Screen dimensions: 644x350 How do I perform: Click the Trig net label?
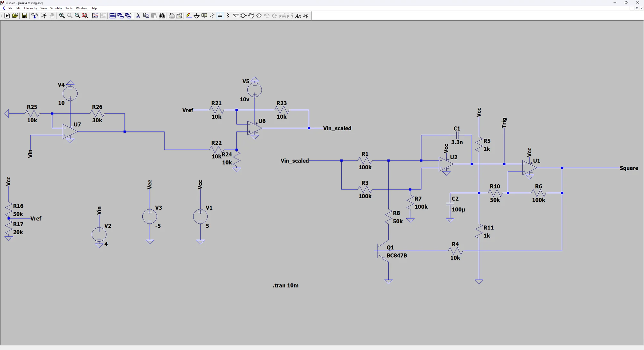[504, 123]
